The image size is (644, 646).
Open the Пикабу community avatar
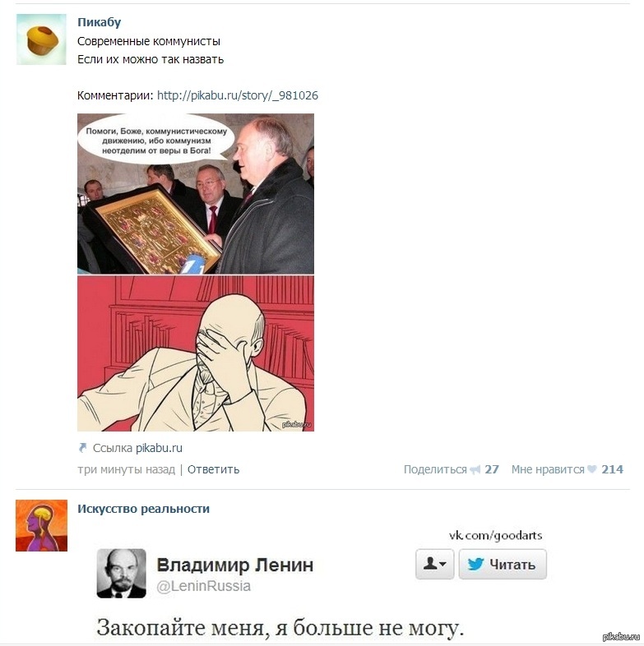click(41, 39)
